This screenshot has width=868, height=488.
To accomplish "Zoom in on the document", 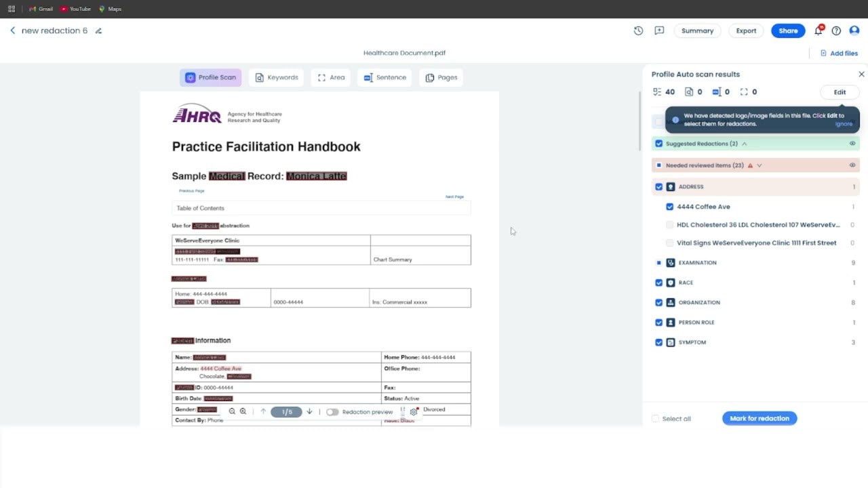I will pyautogui.click(x=243, y=411).
